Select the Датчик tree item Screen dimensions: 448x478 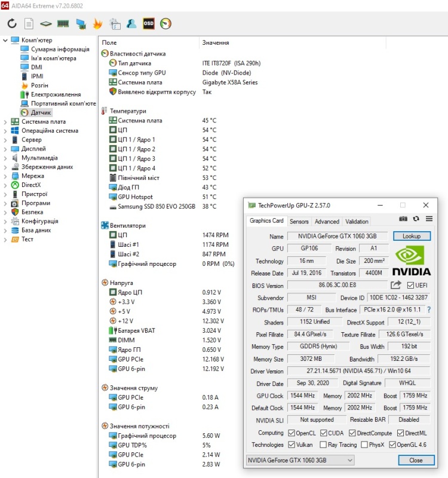click(x=41, y=112)
